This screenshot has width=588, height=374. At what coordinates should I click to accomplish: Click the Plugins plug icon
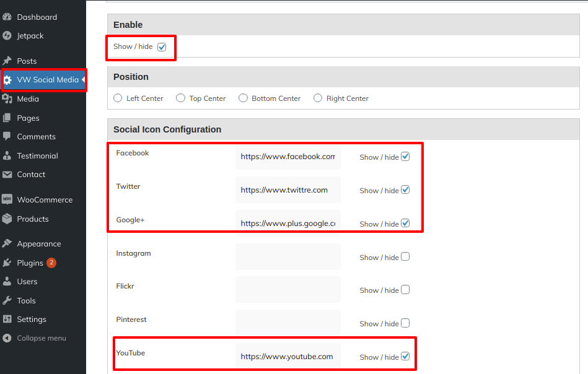click(7, 263)
